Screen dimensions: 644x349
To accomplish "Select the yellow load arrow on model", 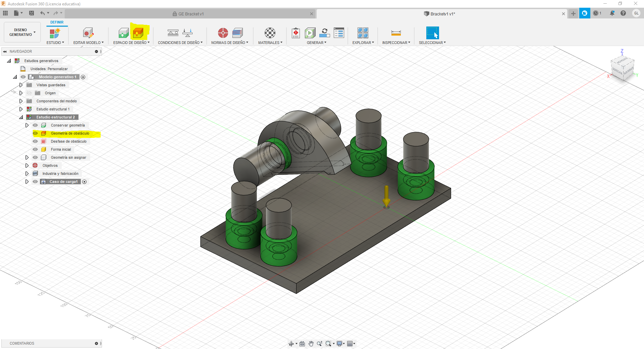I will pyautogui.click(x=386, y=196).
